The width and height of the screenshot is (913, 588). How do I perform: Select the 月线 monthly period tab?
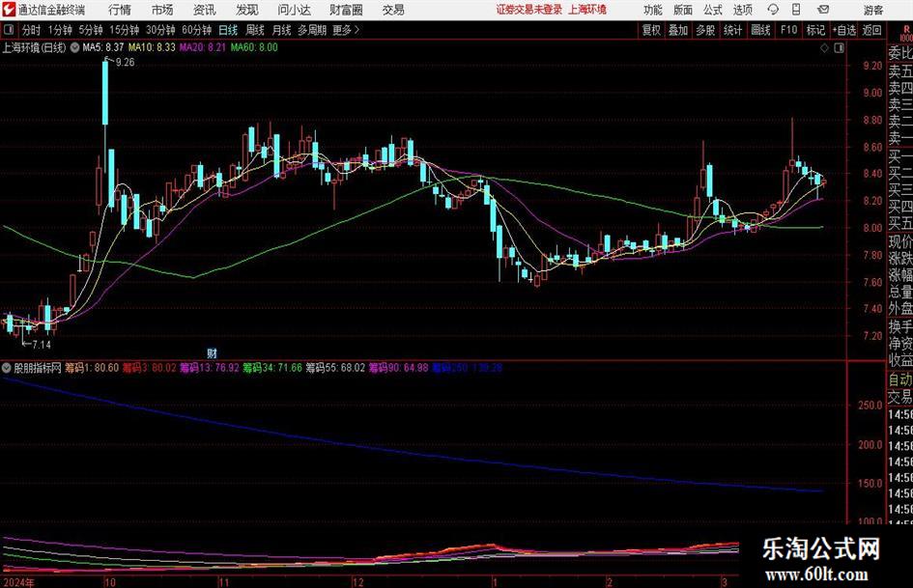(281, 30)
